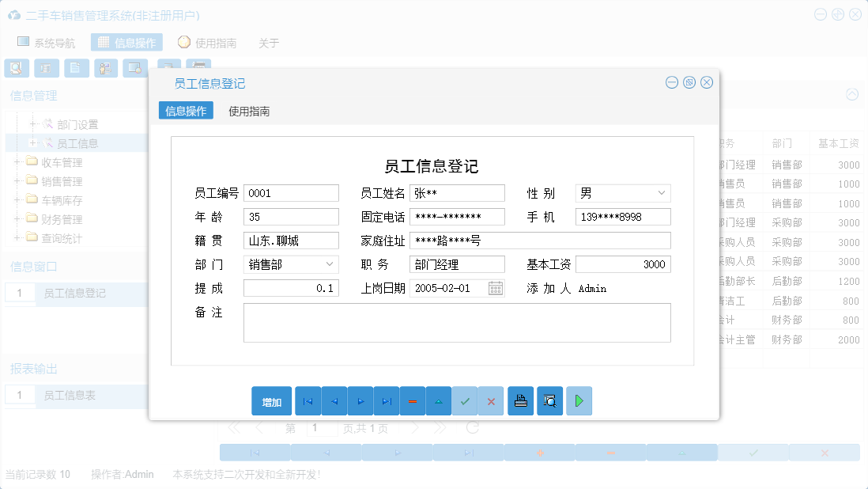Click the search icon on the main toolbar

point(17,68)
